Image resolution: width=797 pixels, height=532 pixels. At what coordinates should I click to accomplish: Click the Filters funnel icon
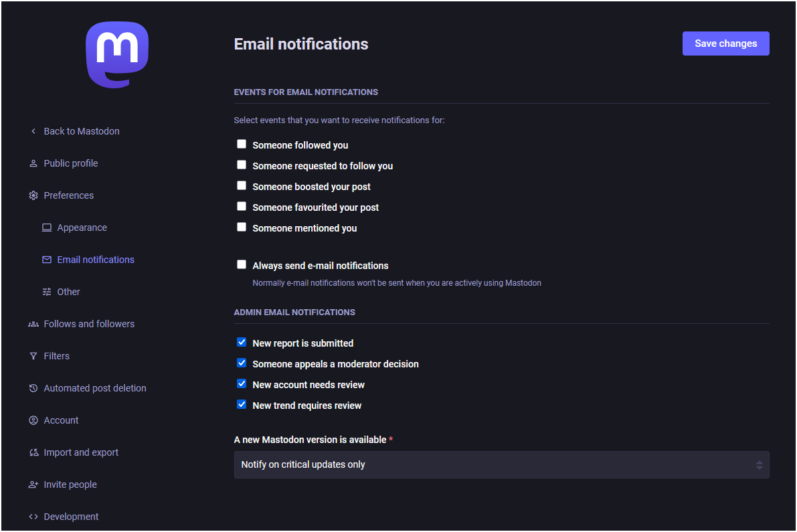tap(33, 356)
